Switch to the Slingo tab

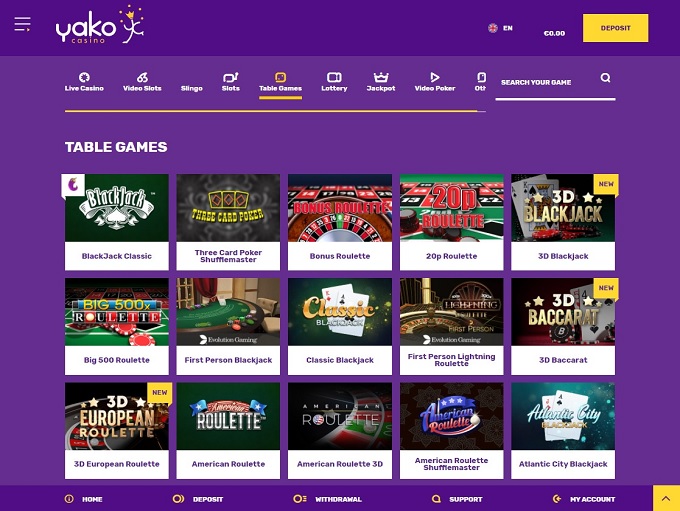(191, 88)
